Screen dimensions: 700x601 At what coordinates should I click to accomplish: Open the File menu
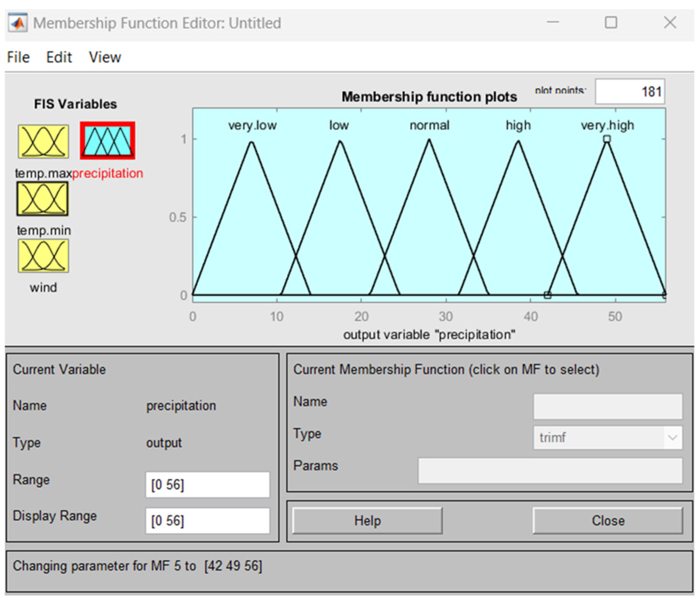(18, 57)
